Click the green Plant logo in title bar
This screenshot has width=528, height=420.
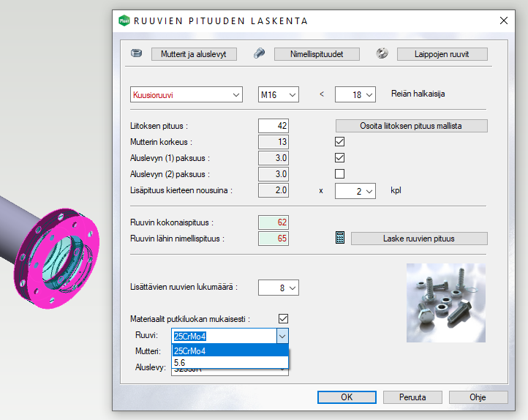tap(124, 20)
